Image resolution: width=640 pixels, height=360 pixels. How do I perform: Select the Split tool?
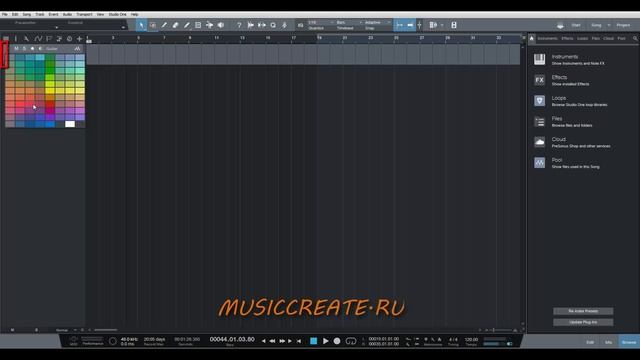point(164,25)
